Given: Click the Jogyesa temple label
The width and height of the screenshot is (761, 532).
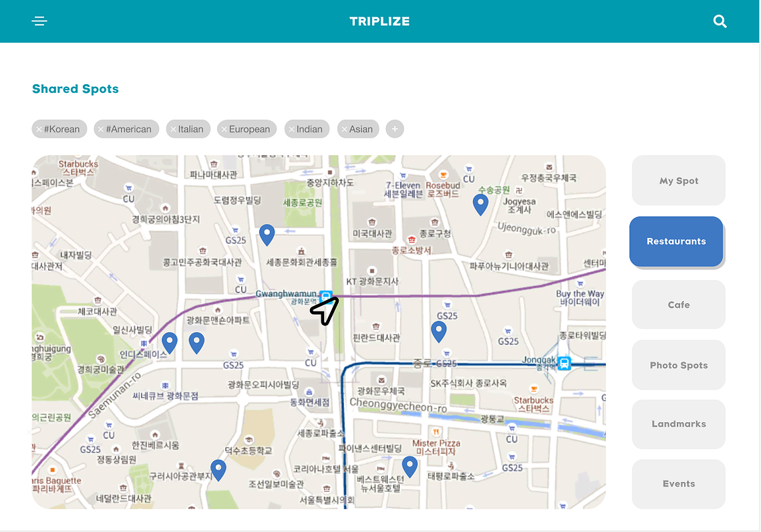Looking at the screenshot, I should point(519,205).
